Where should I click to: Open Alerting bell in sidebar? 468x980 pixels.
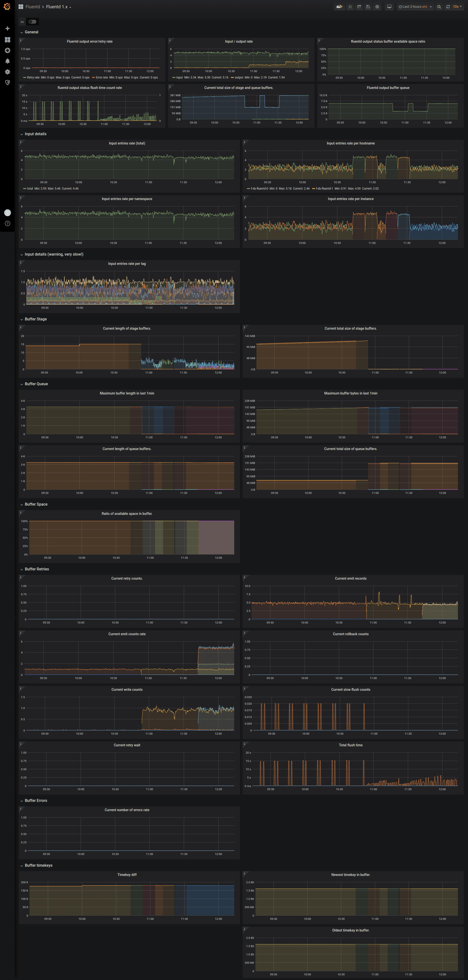click(x=7, y=61)
